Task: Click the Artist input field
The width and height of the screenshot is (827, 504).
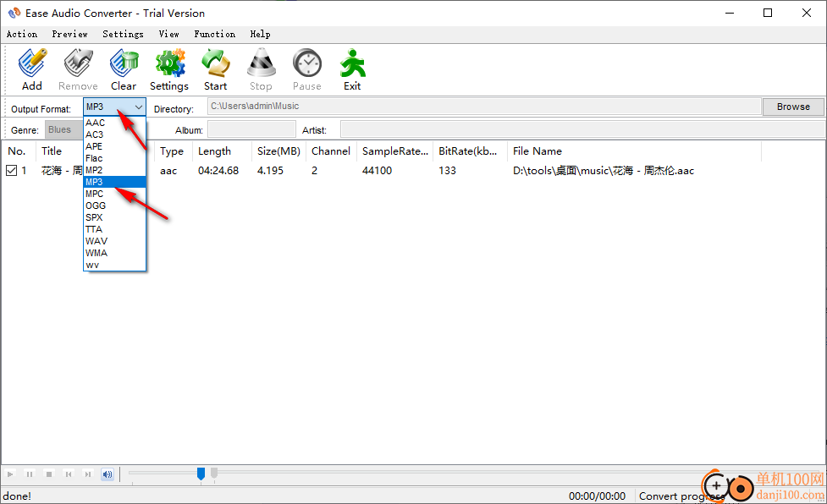Action: point(582,129)
